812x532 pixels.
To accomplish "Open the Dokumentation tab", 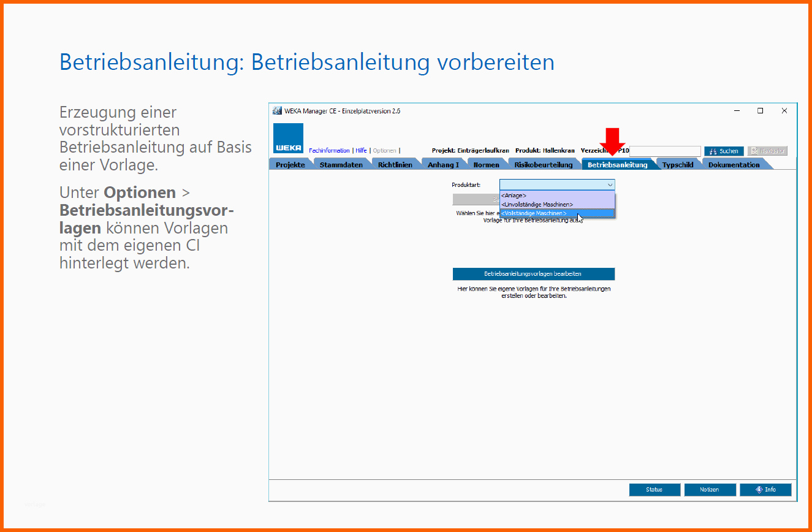I will [x=734, y=165].
